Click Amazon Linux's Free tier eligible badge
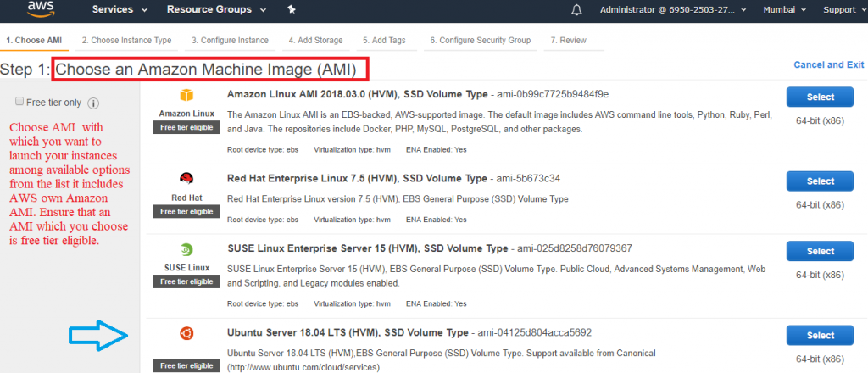 click(x=186, y=128)
